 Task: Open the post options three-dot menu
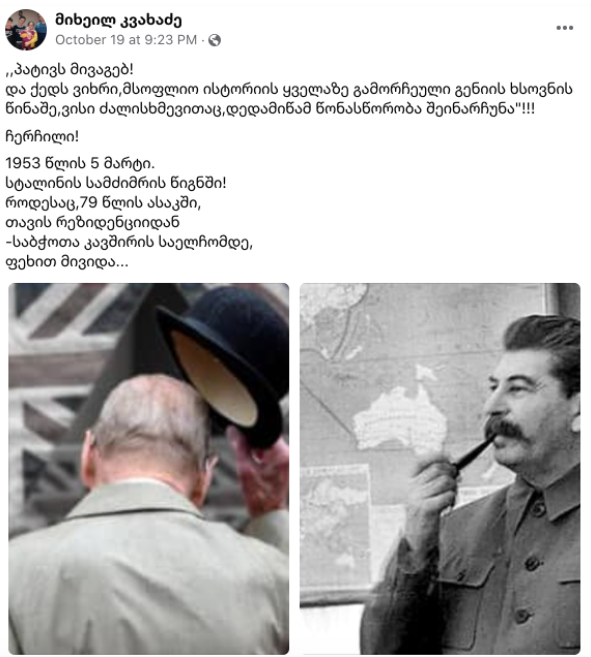point(564,28)
